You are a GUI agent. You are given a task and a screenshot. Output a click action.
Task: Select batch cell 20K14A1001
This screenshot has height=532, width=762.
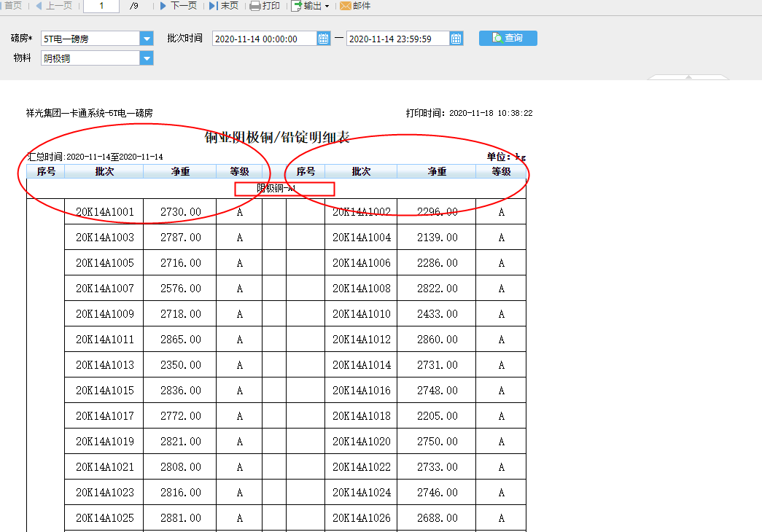pos(104,212)
